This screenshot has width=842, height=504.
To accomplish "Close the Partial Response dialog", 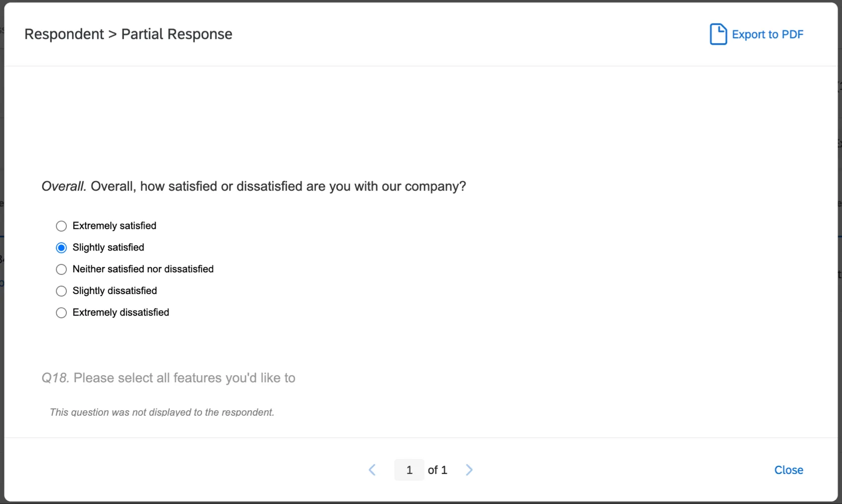I will [x=788, y=470].
